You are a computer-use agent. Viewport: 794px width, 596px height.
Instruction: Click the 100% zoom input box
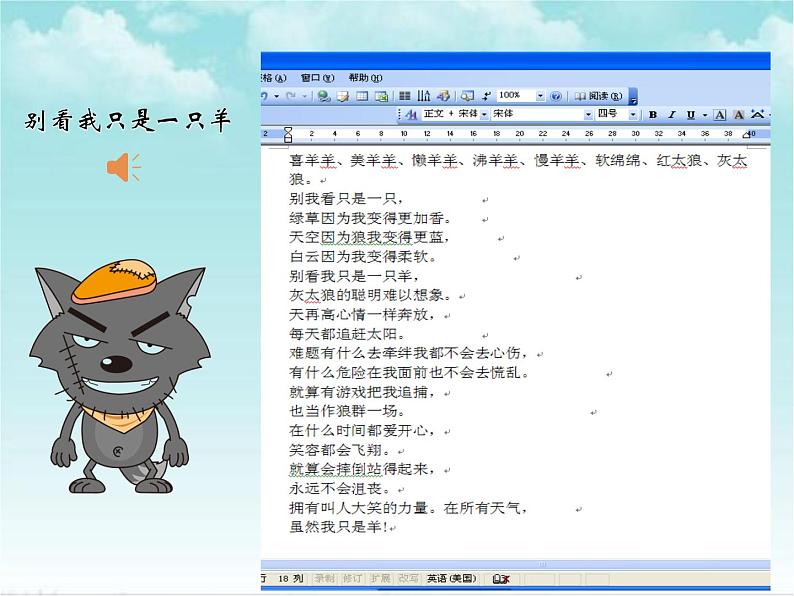516,95
